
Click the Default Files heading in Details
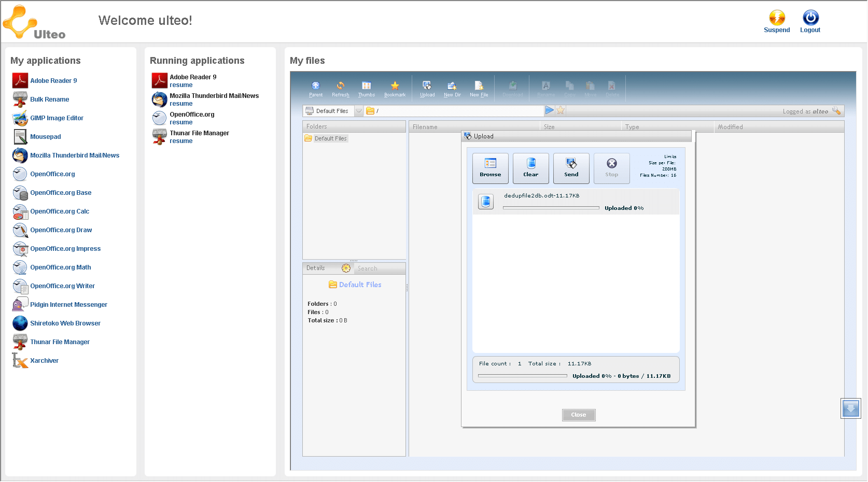tap(355, 285)
